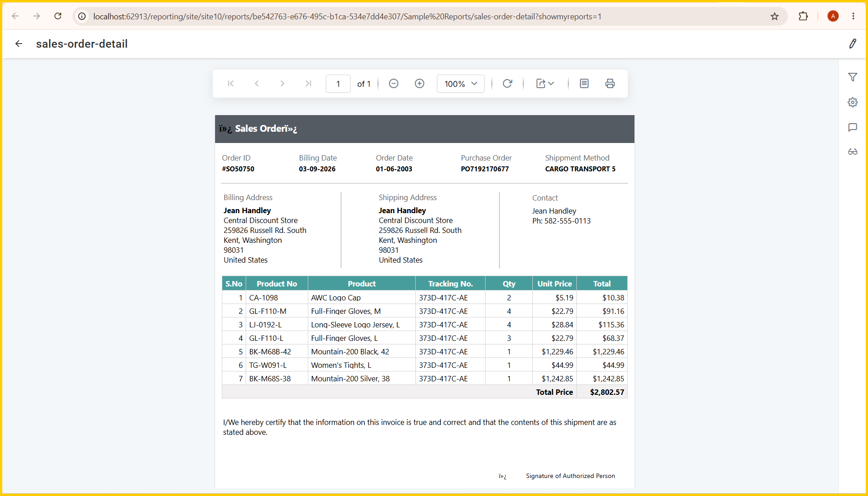
Task: Click the sales-order-detail page title
Action: click(x=82, y=44)
